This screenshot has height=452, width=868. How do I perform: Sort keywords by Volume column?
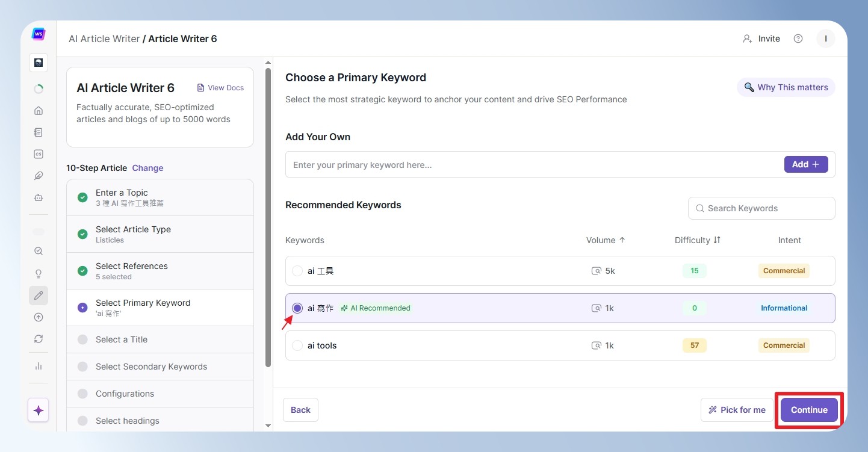click(606, 240)
